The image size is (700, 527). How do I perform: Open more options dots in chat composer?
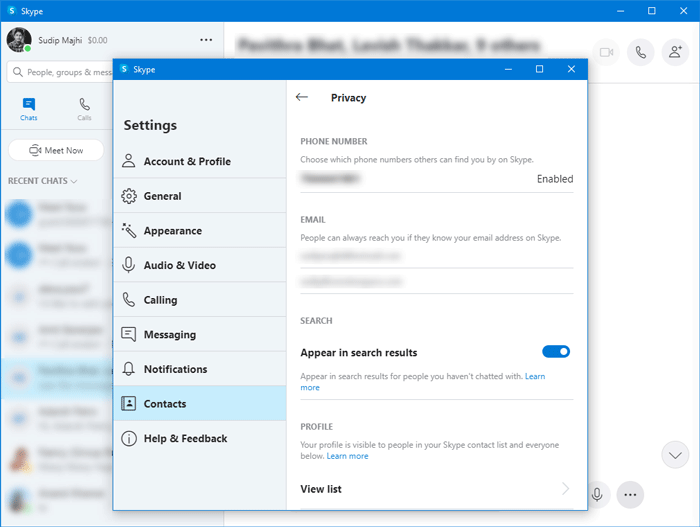click(630, 494)
